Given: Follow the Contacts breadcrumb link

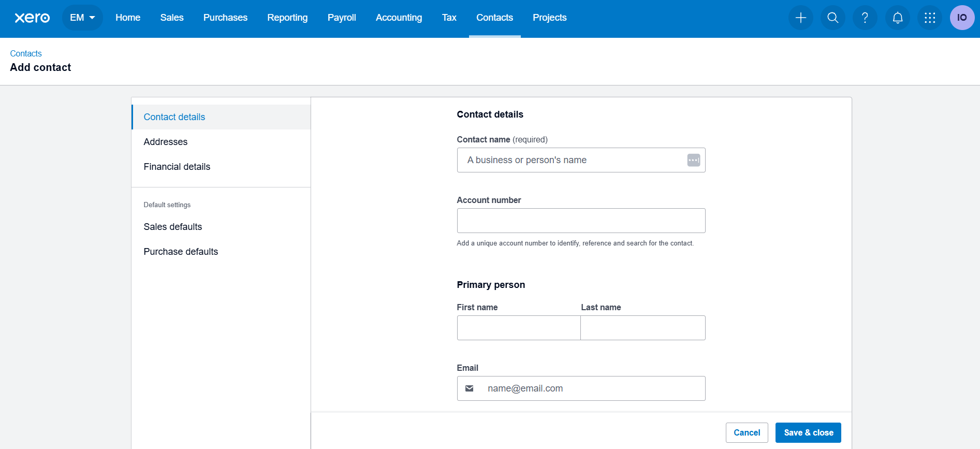Looking at the screenshot, I should [x=26, y=53].
